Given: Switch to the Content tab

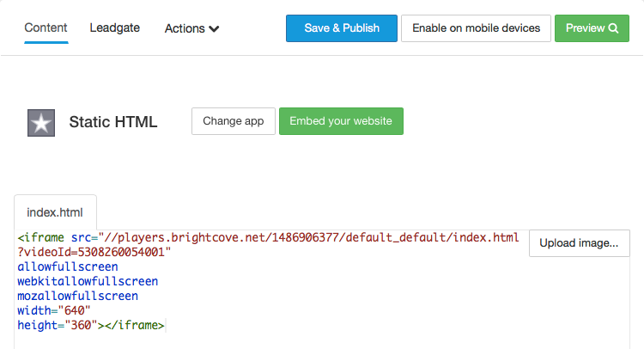Looking at the screenshot, I should click(x=46, y=28).
